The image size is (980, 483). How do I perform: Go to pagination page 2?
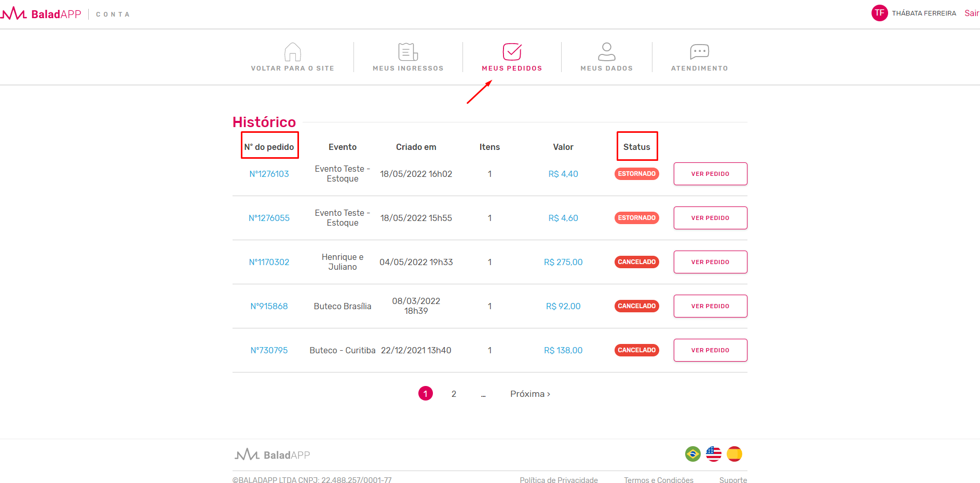[x=454, y=394]
